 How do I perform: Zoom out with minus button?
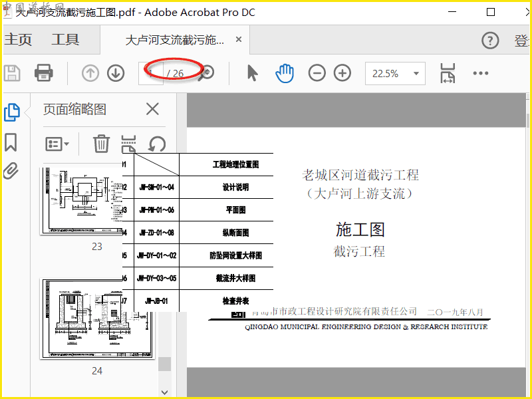317,73
